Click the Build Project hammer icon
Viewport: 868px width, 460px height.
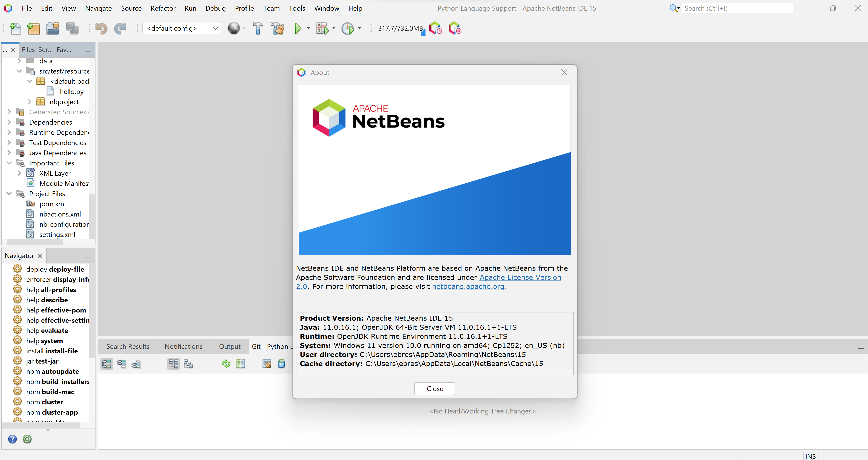point(258,28)
